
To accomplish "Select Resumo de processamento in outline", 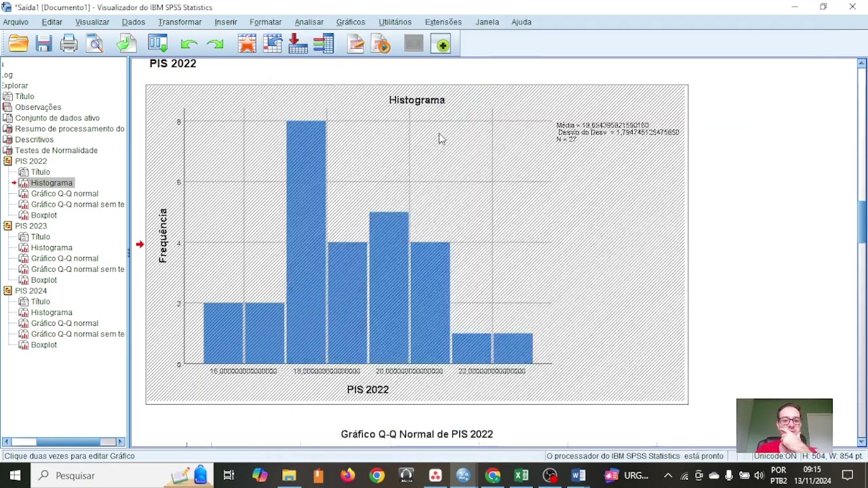I will (x=70, y=129).
